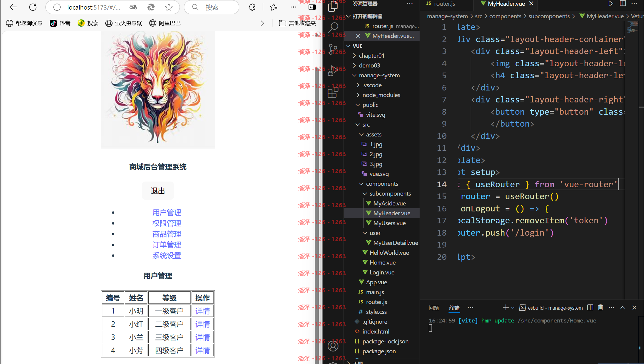Switch to the 问题 panel tab
The width and height of the screenshot is (644, 364).
(434, 308)
